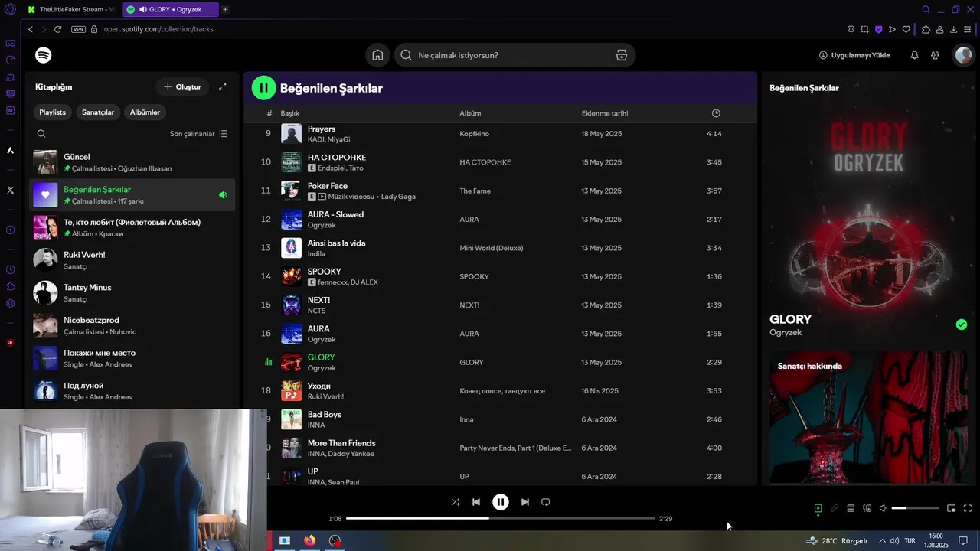Open the Son çalınanlar sort dropdown
The height and width of the screenshot is (551, 980).
tap(198, 134)
